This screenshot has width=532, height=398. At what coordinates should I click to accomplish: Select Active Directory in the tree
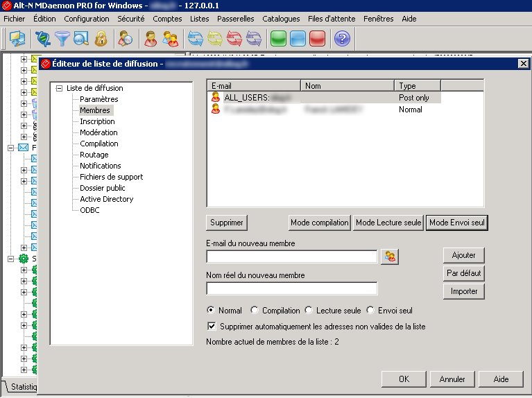tap(107, 199)
